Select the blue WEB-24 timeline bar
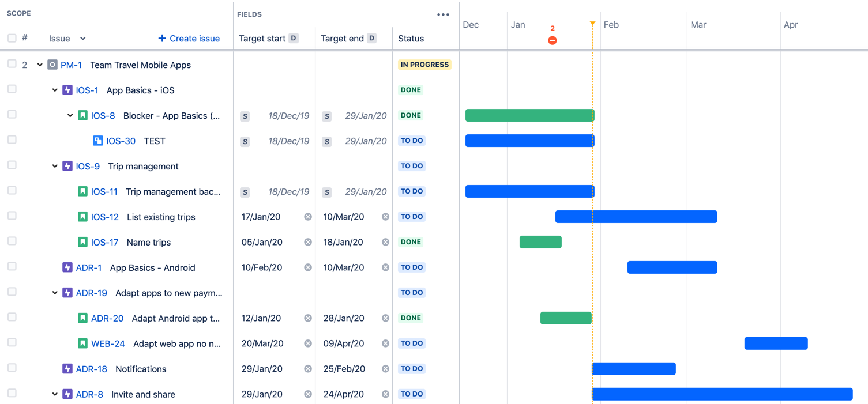The width and height of the screenshot is (868, 404). [x=776, y=343]
